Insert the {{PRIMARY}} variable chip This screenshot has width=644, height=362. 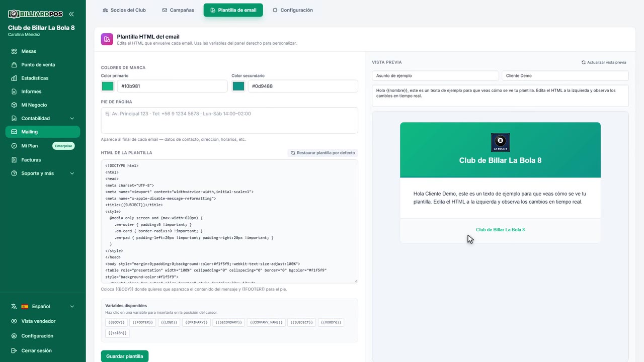[196, 322]
